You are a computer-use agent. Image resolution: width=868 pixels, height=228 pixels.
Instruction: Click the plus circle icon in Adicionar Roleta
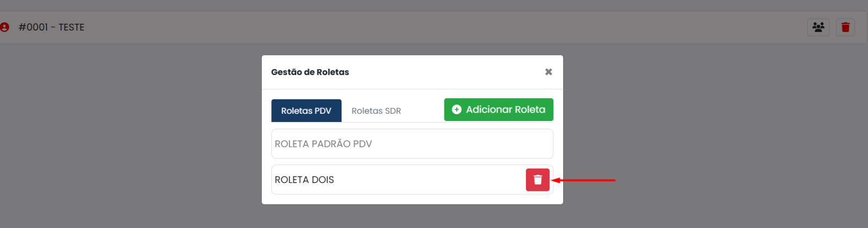(x=456, y=110)
